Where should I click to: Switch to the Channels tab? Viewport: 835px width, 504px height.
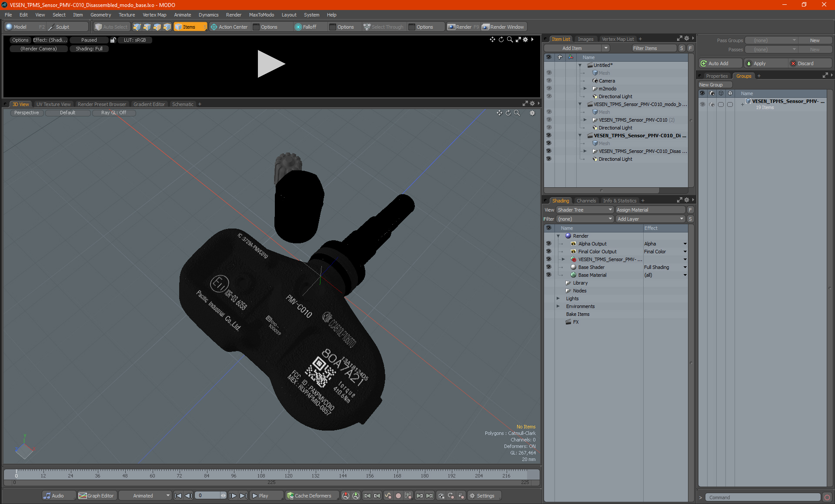tap(586, 201)
